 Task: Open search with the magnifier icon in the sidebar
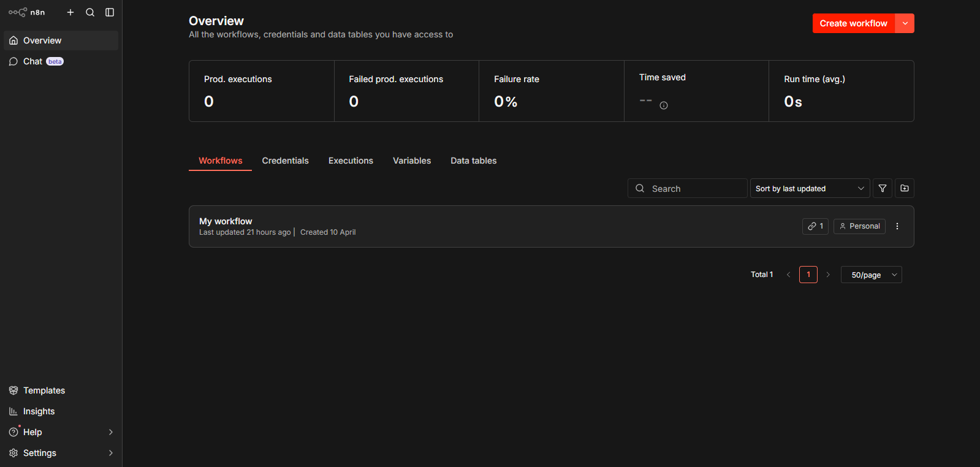click(90, 12)
